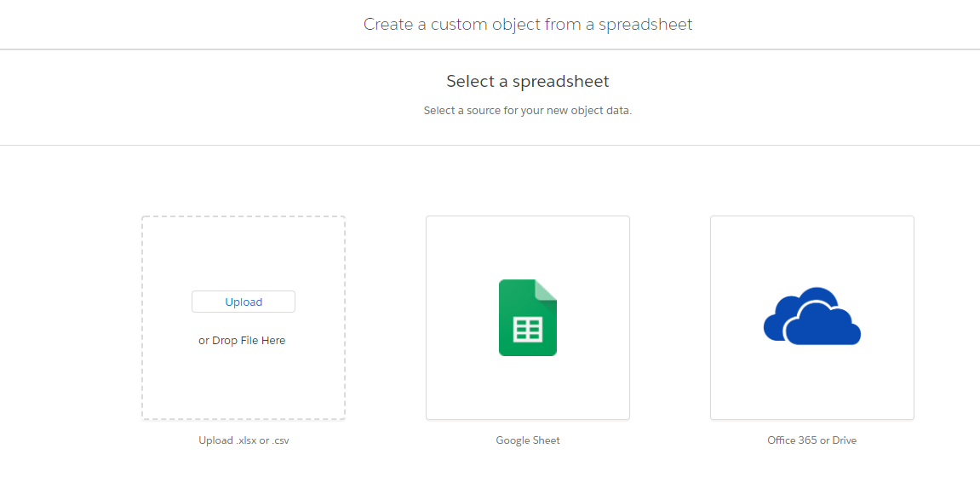The image size is (980, 489).
Task: Click the 'Google Sheet' caption
Action: (x=528, y=440)
